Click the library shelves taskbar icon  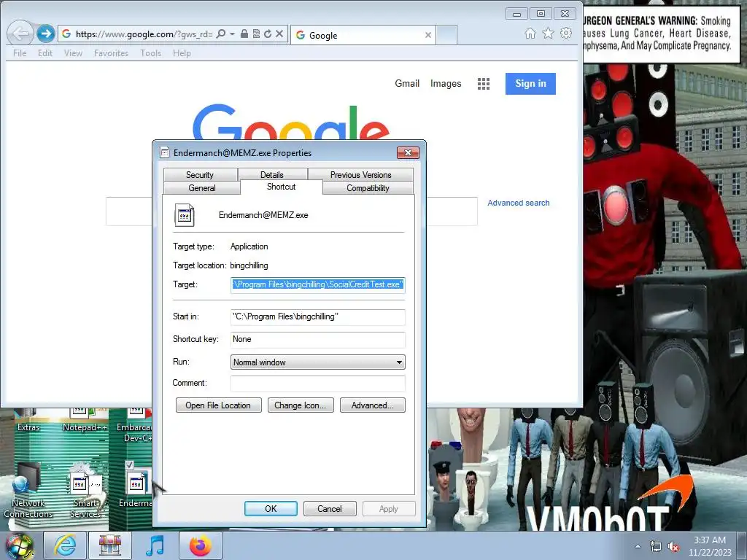tap(110, 545)
